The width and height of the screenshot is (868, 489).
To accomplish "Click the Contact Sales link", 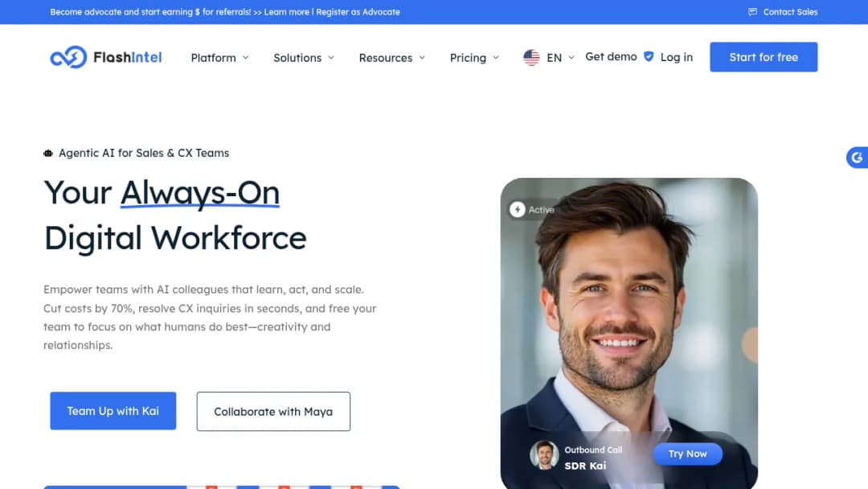I will tap(790, 11).
